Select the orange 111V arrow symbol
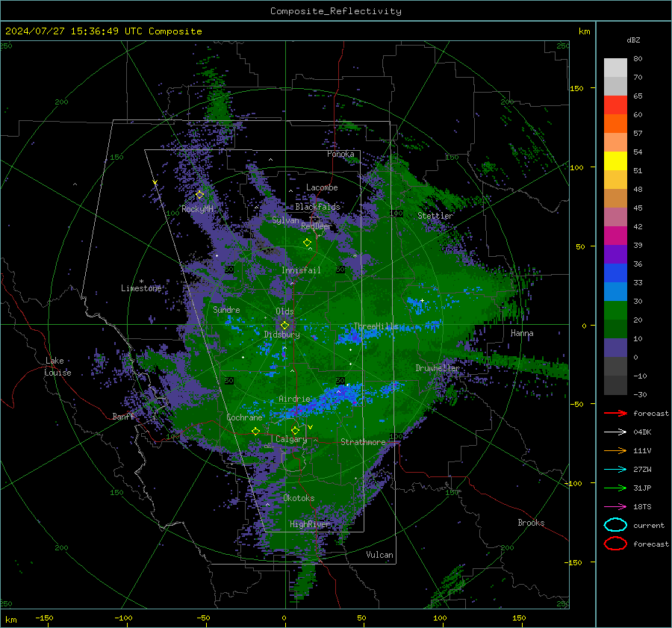Screen dimensions: 672x628 click(615, 450)
